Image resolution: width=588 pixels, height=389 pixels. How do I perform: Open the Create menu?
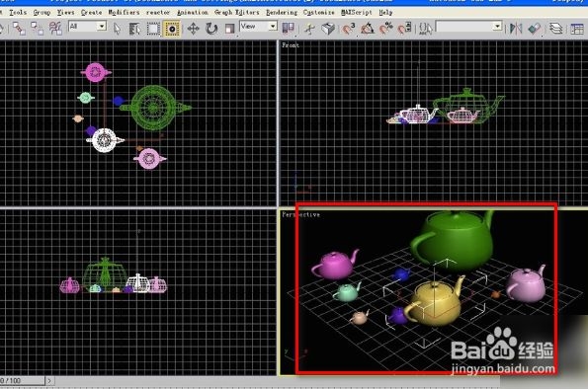(92, 13)
